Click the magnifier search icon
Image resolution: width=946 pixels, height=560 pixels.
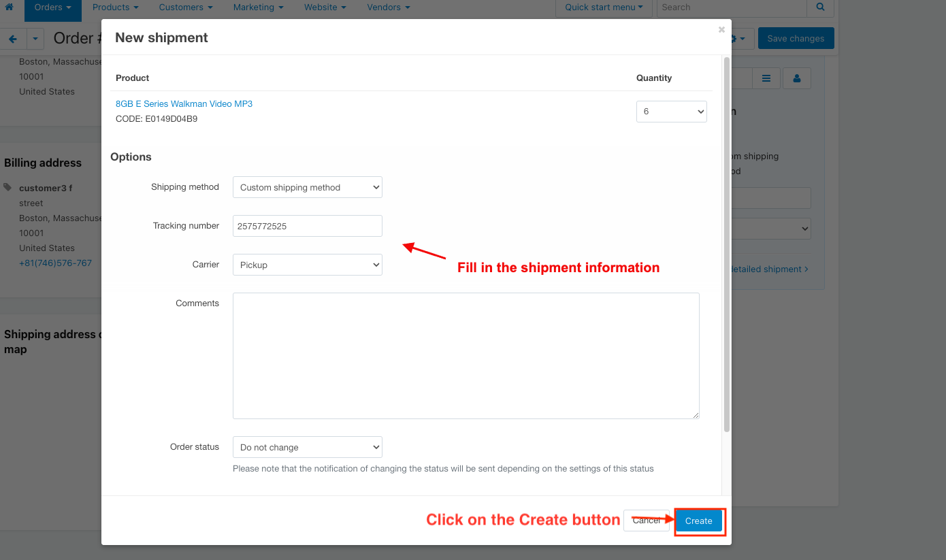tap(820, 7)
